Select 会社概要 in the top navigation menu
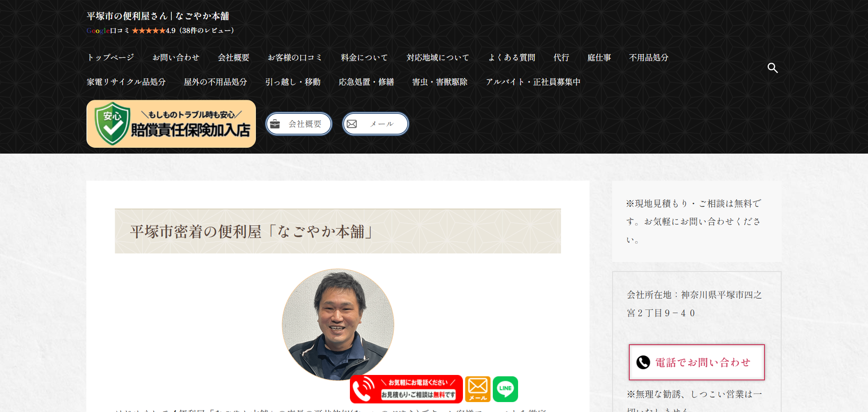868x412 pixels. coord(234,57)
